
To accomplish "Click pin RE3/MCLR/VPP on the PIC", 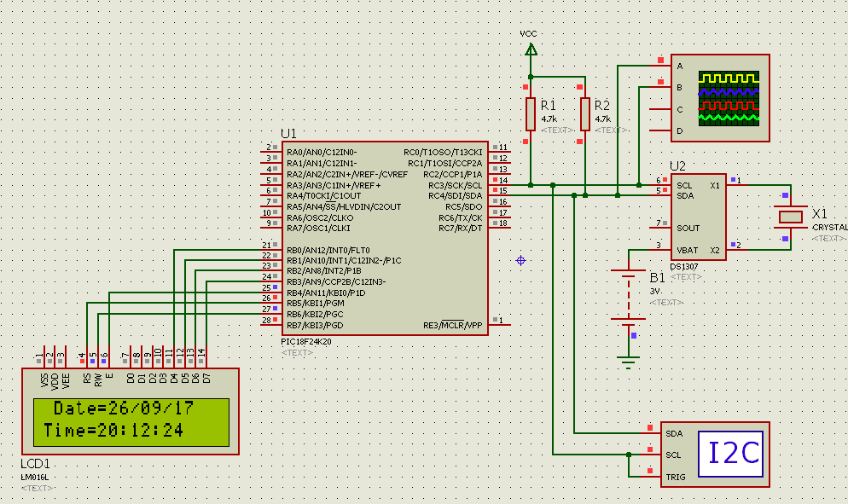I will pos(452,326).
